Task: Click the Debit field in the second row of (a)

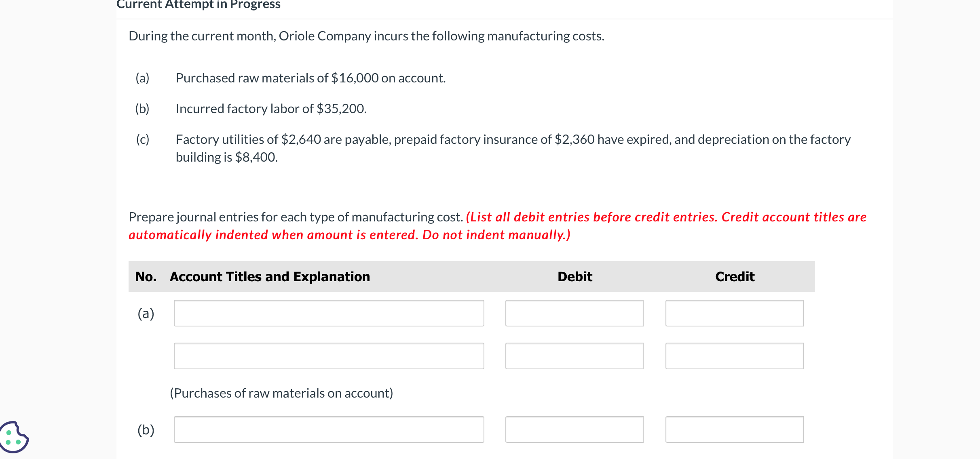Action: point(574,356)
